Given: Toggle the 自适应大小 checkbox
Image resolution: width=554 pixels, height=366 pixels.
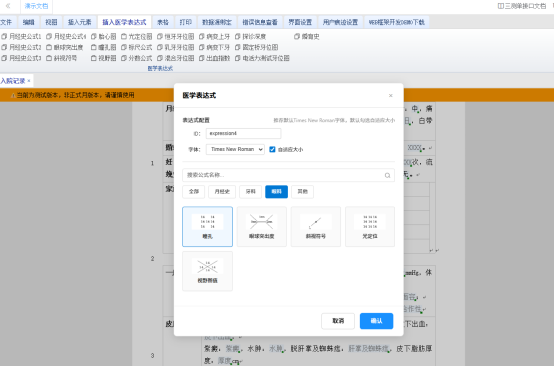Looking at the screenshot, I should pos(272,149).
